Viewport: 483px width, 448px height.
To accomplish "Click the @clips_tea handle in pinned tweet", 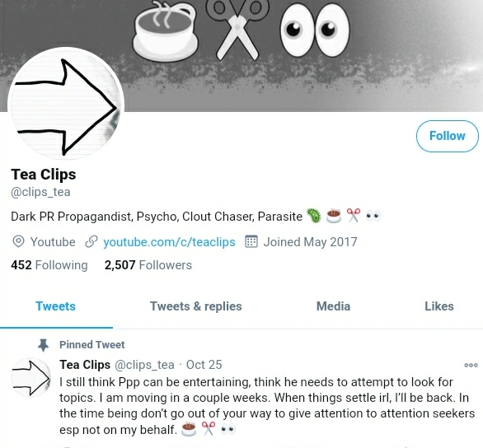I will 144,365.
